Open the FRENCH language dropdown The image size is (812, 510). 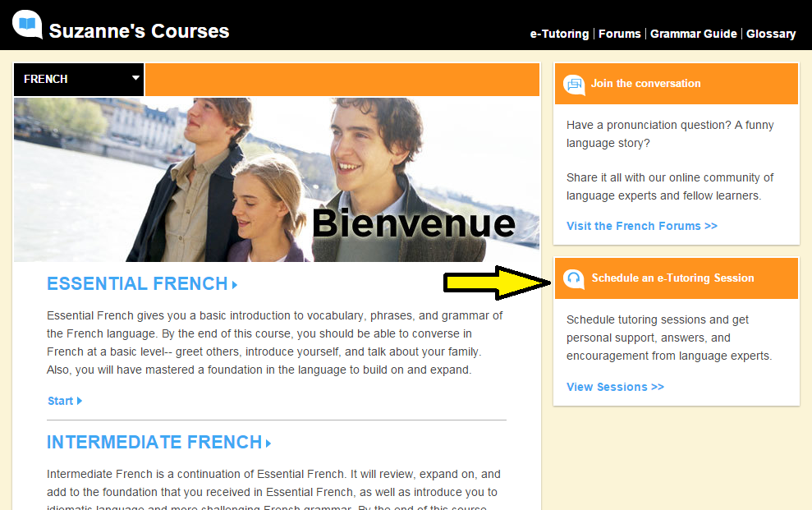(79, 79)
